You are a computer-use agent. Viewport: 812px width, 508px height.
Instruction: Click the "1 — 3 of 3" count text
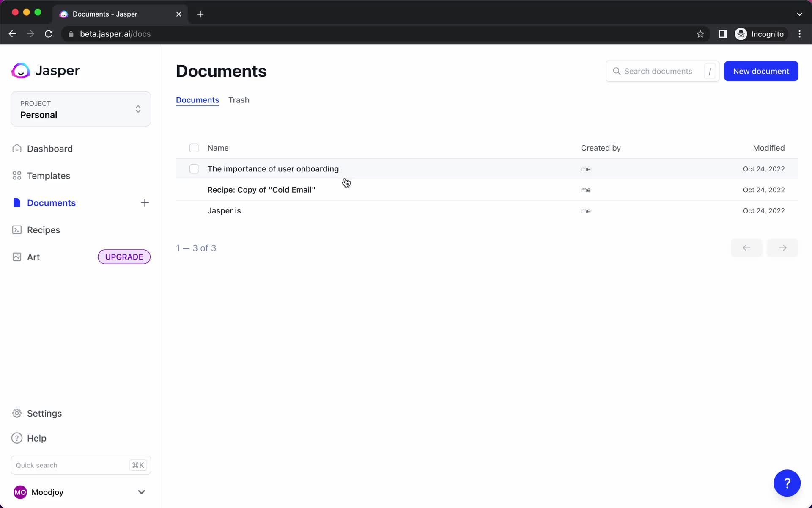click(196, 248)
